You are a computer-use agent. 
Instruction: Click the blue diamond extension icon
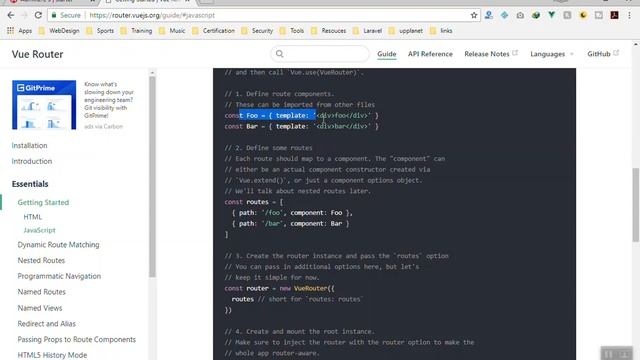click(x=504, y=15)
